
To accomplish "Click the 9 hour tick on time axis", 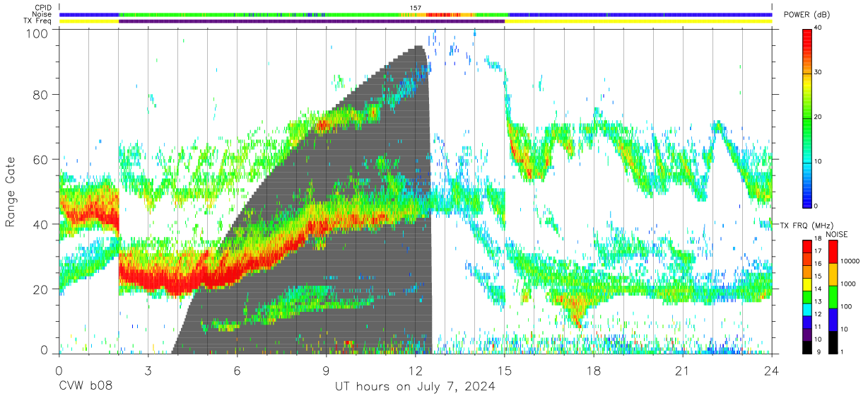I will pyautogui.click(x=326, y=371).
